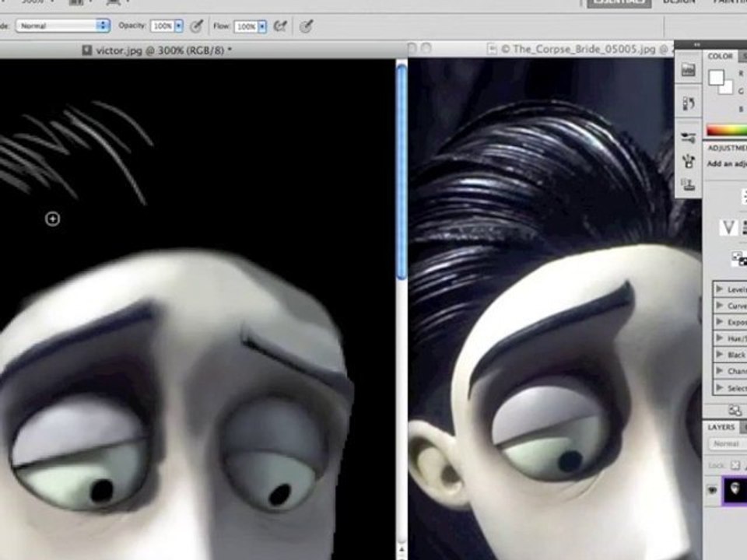Screen dimensions: 747x560
Task: Toggle tablet pressure for size icon
Action: coord(306,26)
